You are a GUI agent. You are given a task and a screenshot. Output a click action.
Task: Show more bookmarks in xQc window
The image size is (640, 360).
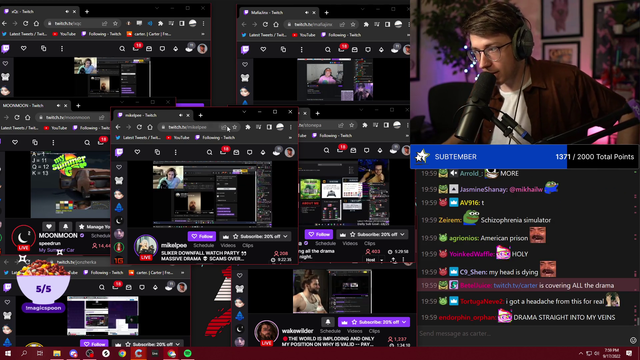point(203,34)
